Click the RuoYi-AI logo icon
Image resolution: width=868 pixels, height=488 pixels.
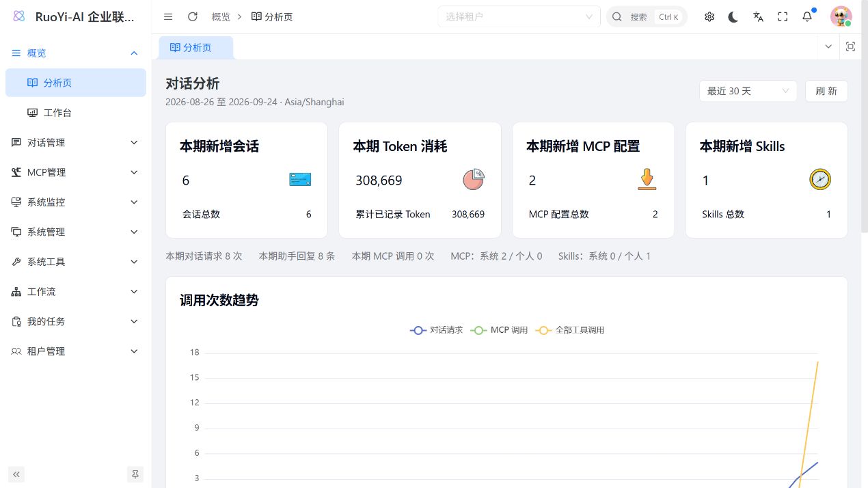[19, 16]
